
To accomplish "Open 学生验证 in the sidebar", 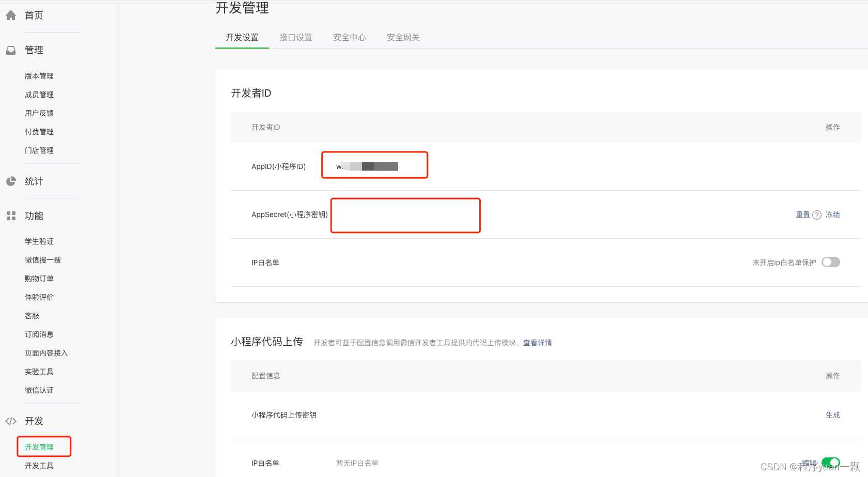I will pos(39,241).
